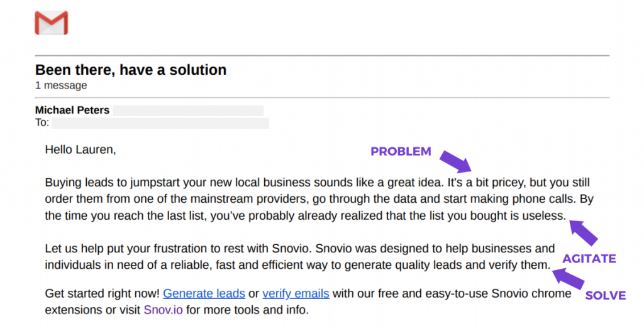Click the purple arrow beside PROBLEM
This screenshot has width=644, height=336.
tap(455, 161)
